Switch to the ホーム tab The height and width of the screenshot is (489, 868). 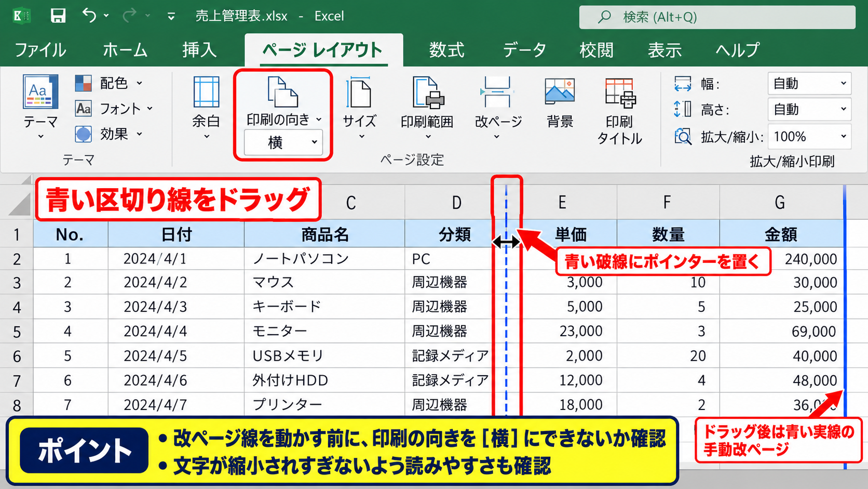point(125,50)
